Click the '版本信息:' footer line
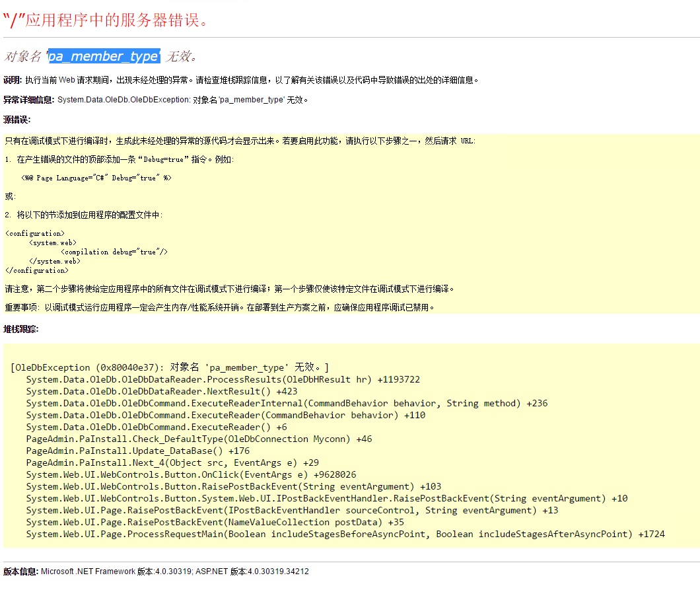The height and width of the screenshot is (590, 700). point(156,571)
